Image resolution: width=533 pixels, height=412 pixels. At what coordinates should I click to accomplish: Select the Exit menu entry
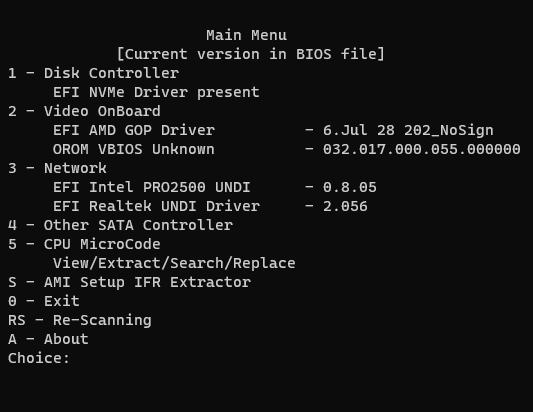(44, 301)
